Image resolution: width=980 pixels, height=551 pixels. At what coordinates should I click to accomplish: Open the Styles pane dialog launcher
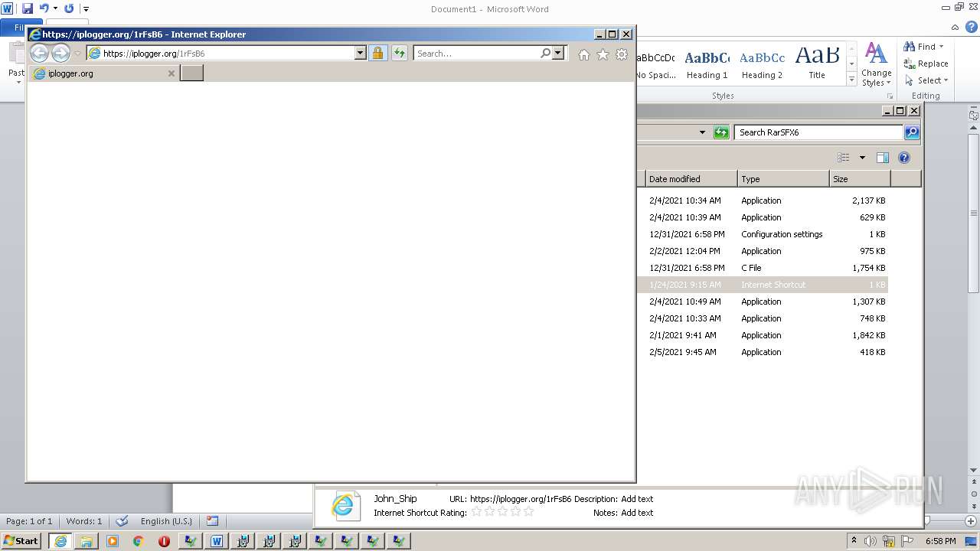(x=890, y=96)
